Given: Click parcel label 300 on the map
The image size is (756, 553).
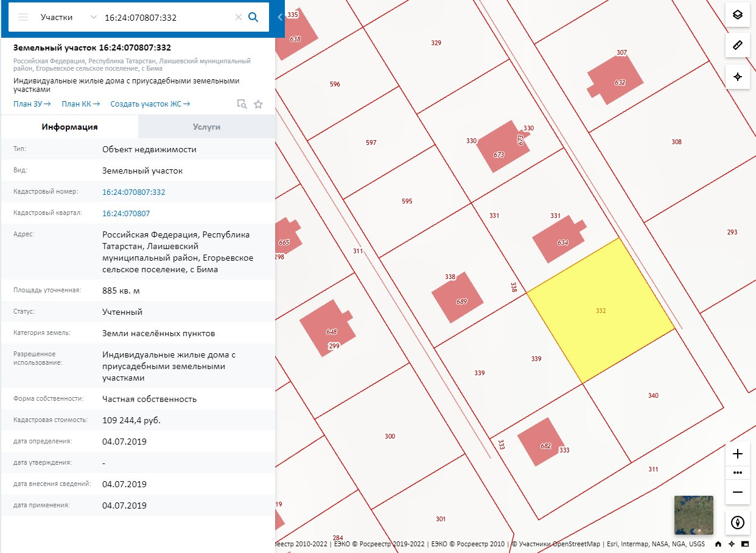Looking at the screenshot, I should pyautogui.click(x=390, y=436).
